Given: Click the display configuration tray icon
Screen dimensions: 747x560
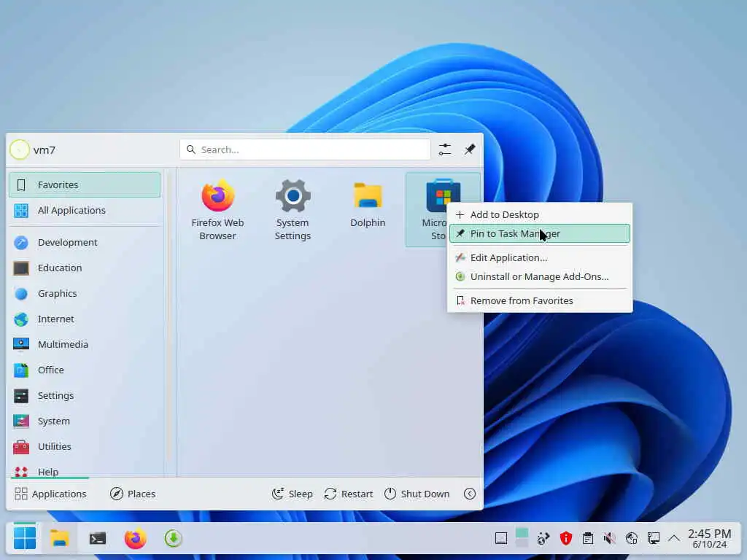Looking at the screenshot, I should pos(653,539).
